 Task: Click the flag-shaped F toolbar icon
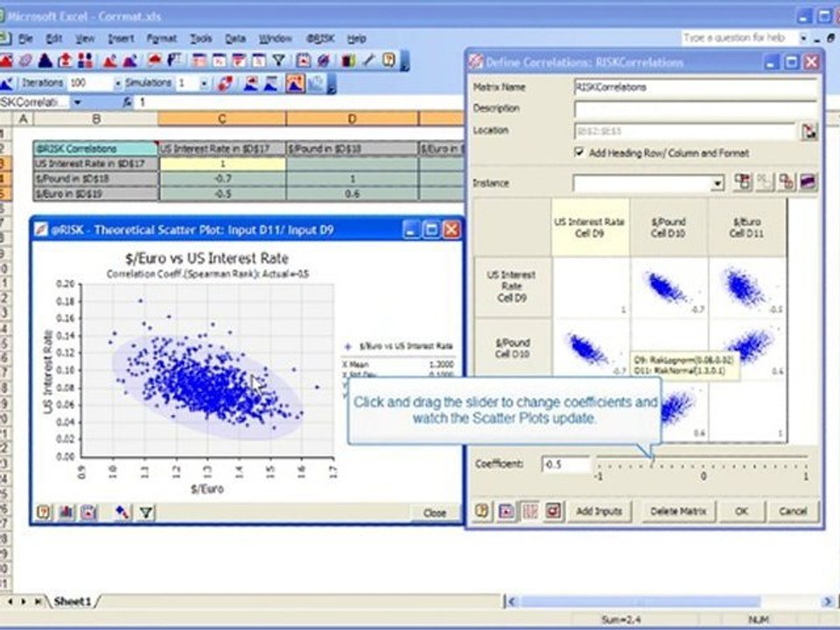[175, 60]
